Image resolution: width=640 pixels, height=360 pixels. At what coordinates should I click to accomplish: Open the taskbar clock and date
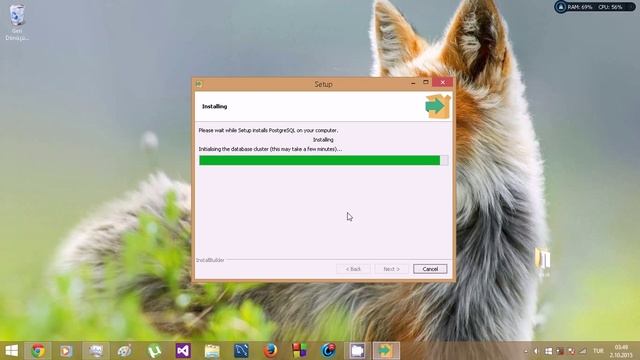pos(621,351)
